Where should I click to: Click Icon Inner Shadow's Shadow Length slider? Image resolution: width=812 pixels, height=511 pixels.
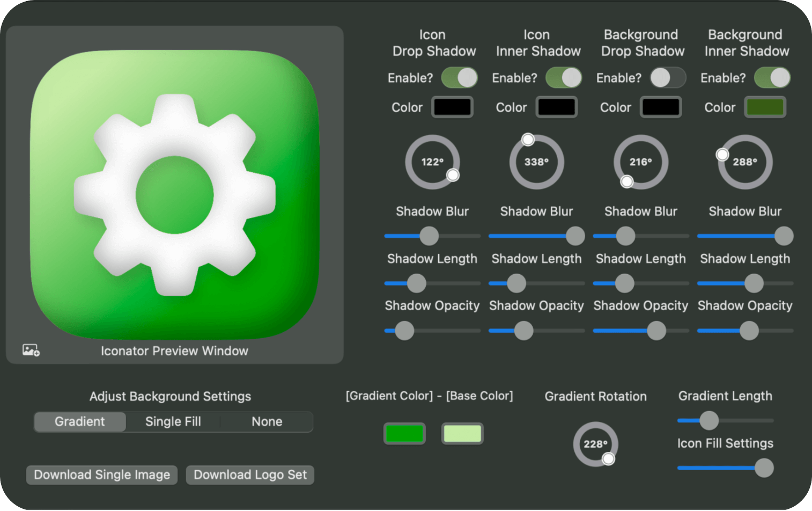pyautogui.click(x=537, y=283)
